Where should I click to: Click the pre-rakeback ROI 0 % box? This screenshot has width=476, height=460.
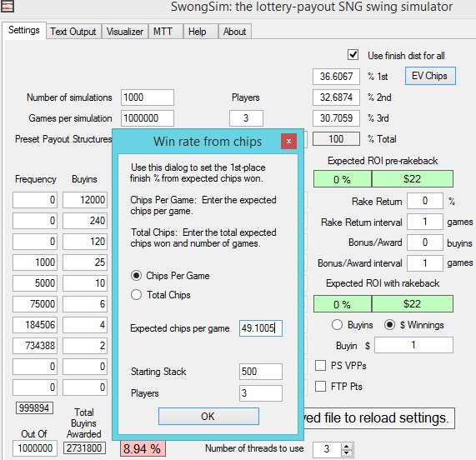click(x=343, y=179)
